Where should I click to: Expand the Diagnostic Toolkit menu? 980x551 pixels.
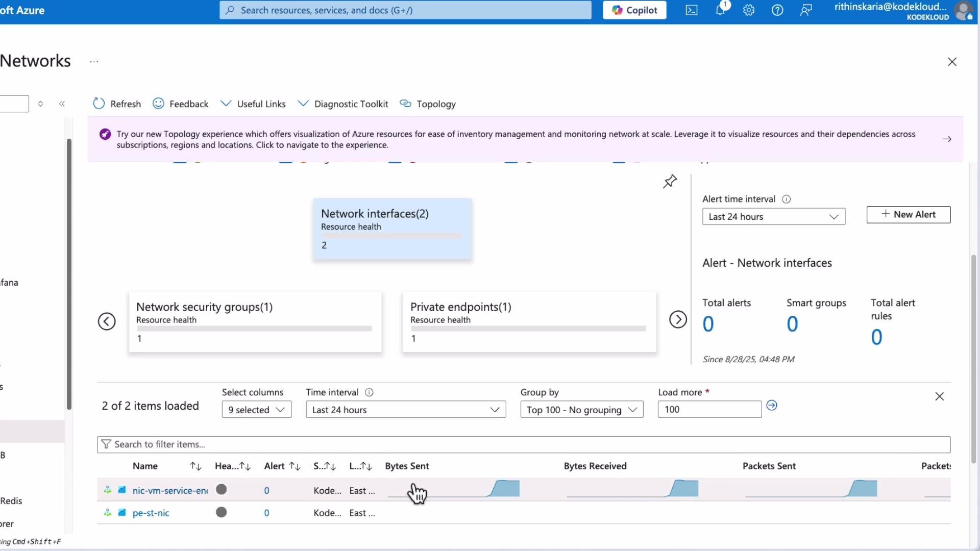[x=343, y=104]
